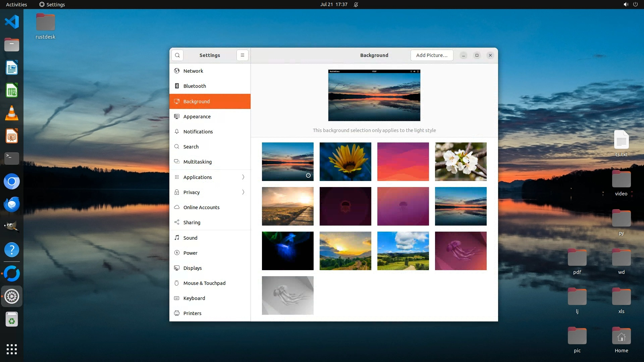This screenshot has width=644, height=362.
Task: Open the Mouse & Touchpad settings
Action: (204, 283)
